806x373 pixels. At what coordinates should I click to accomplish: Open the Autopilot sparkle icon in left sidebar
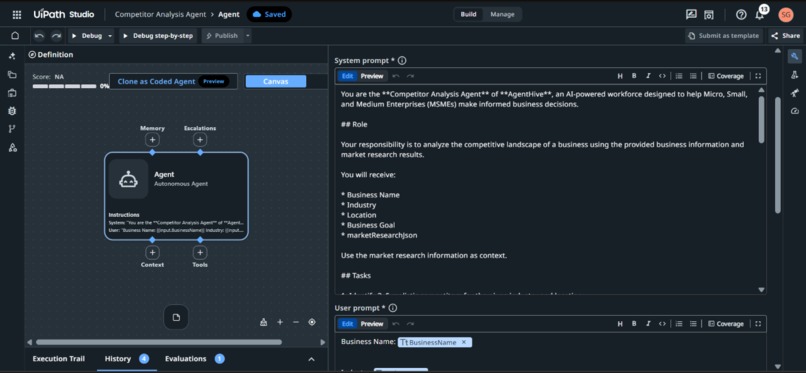[x=12, y=55]
